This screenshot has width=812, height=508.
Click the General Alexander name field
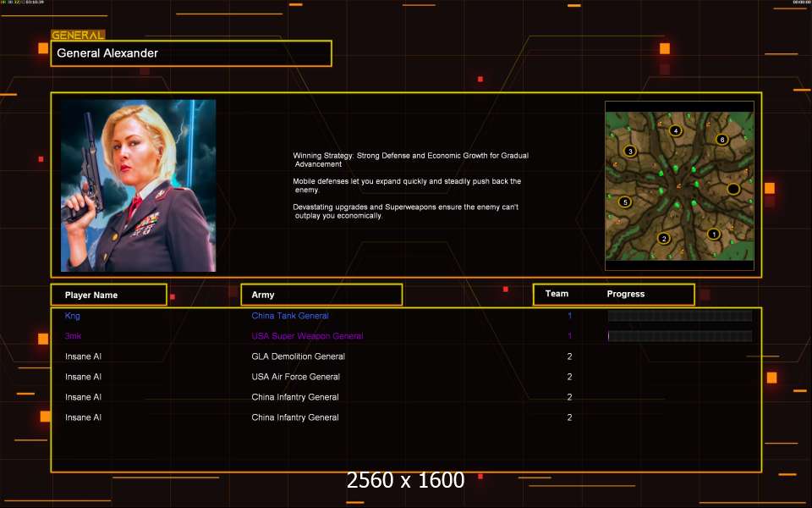coord(191,53)
